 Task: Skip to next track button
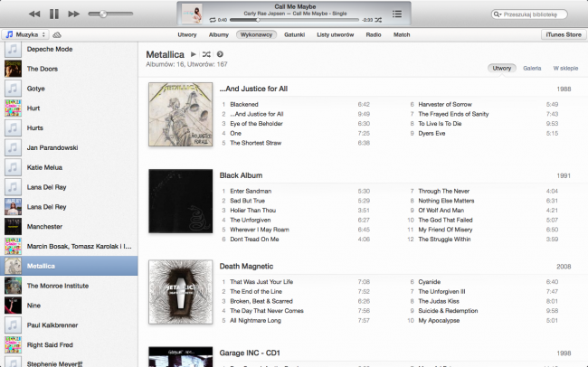pos(74,14)
